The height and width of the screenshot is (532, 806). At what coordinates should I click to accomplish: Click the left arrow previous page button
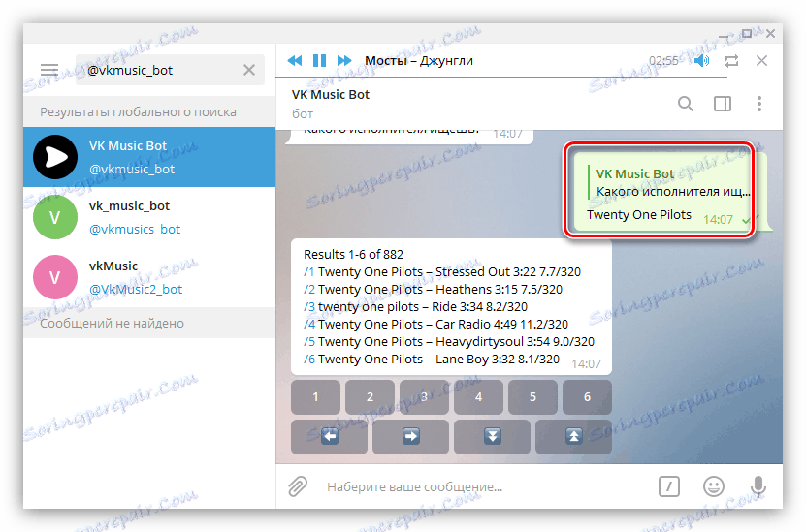pyautogui.click(x=329, y=436)
